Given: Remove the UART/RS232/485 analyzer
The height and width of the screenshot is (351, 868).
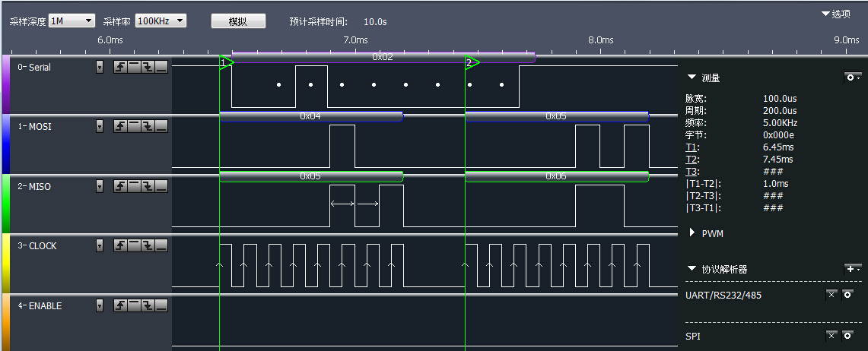Looking at the screenshot, I should [831, 295].
